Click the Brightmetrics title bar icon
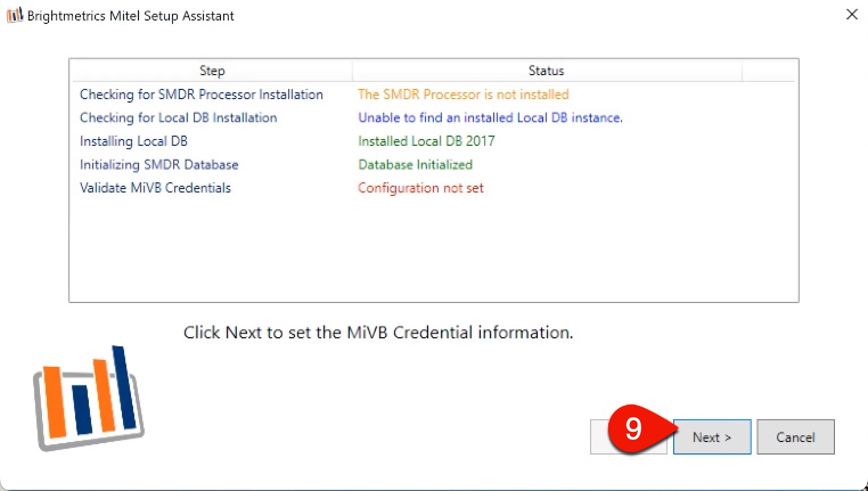 pyautogui.click(x=15, y=15)
